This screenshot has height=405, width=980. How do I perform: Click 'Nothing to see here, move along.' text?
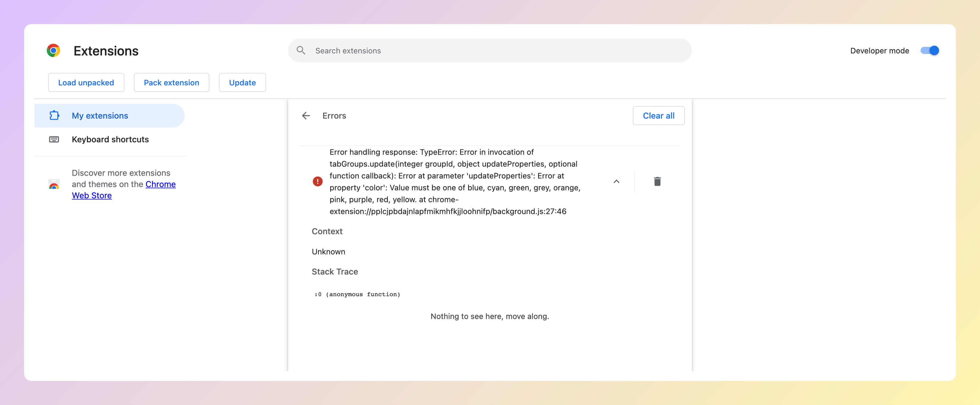coord(490,316)
